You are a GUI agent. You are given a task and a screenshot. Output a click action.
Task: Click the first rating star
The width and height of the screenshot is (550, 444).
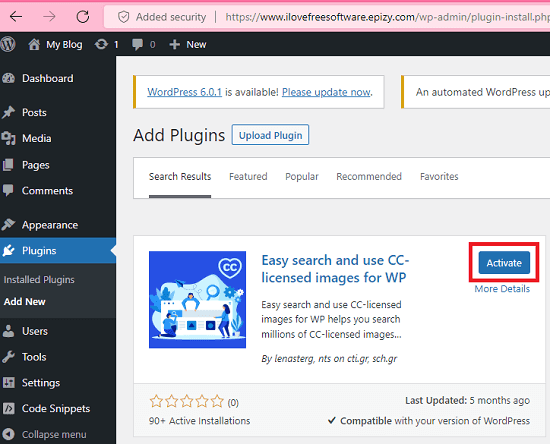click(x=156, y=401)
